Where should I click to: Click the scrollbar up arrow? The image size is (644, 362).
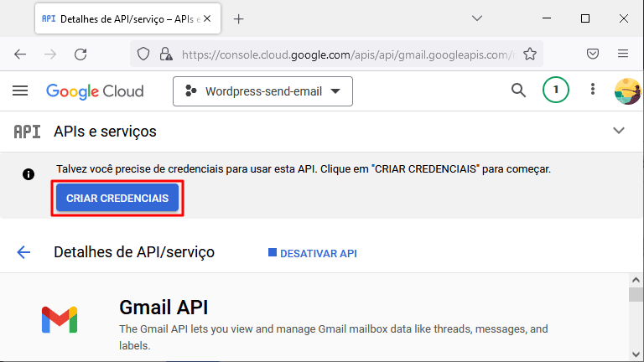636,281
